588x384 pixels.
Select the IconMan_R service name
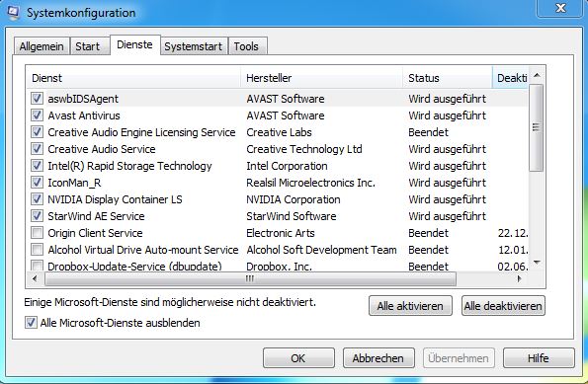(x=74, y=183)
